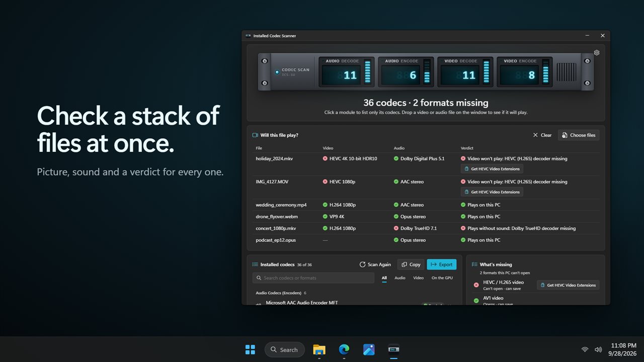Get HEVC Video Extensions for holiday_2024.mkv

click(492, 169)
